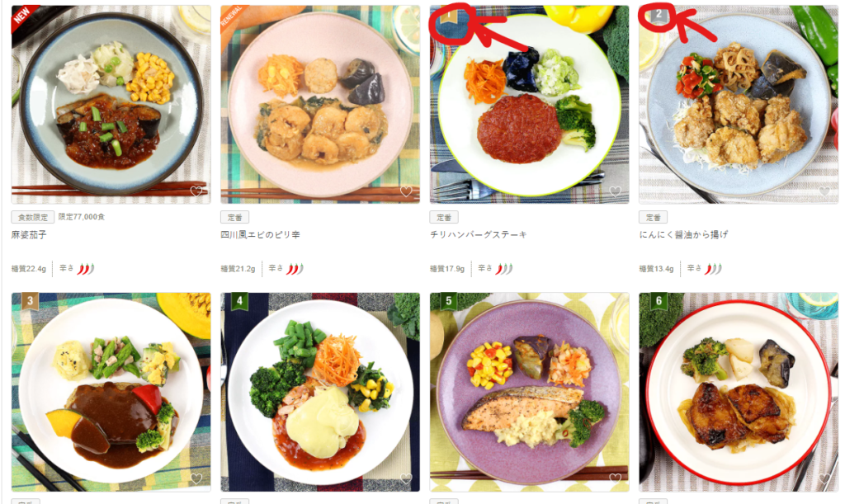Like the にんにく醤油から揚げ dish via heart
The height and width of the screenshot is (504, 845).
(824, 191)
